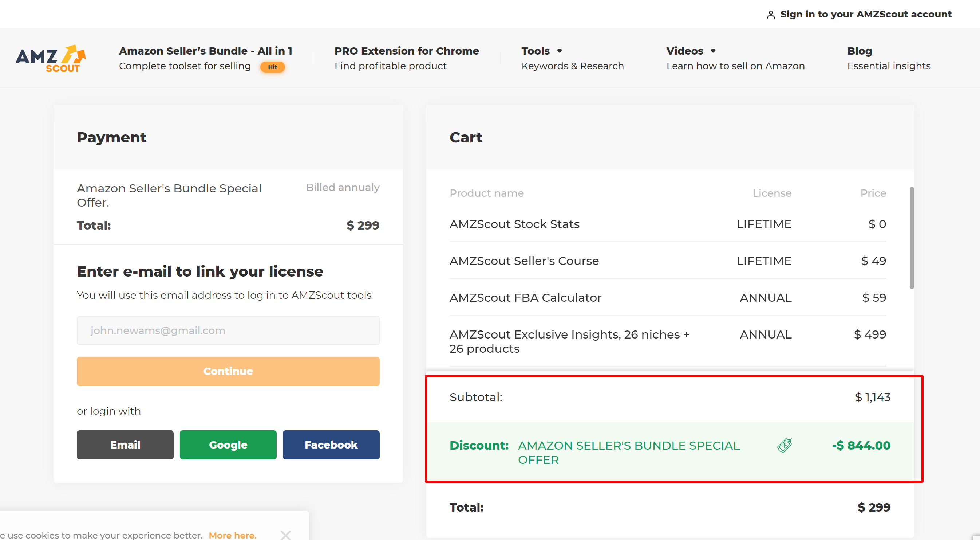The width and height of the screenshot is (980, 540).
Task: Click the License column header
Action: (771, 193)
